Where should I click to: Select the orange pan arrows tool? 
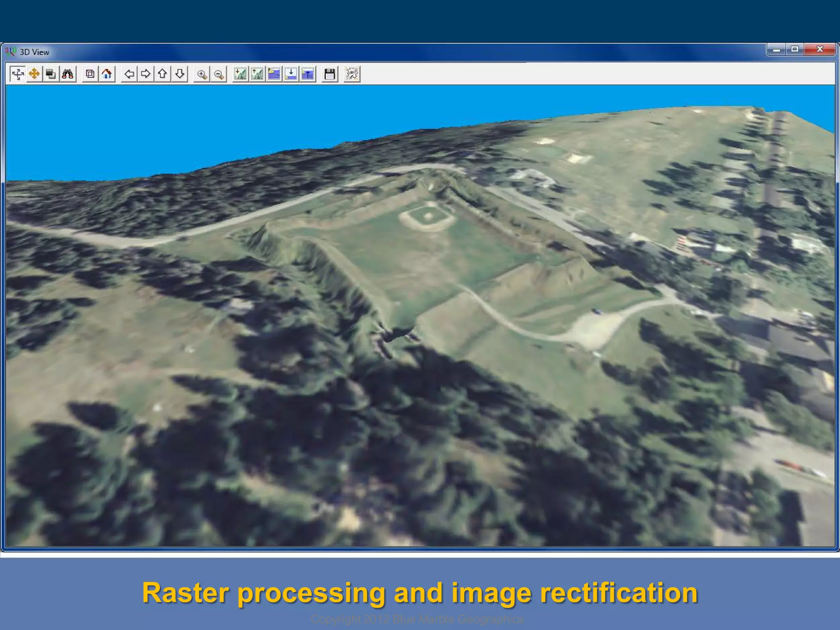click(x=34, y=74)
